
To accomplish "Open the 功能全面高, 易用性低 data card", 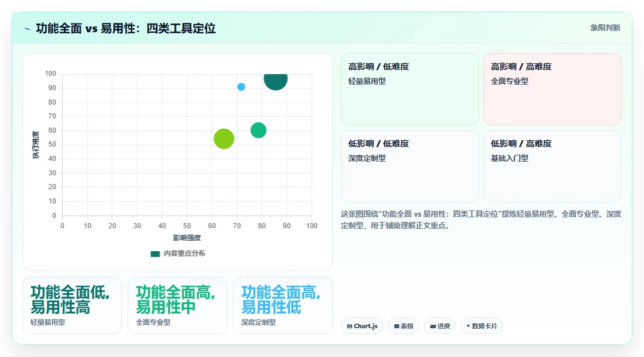I will pos(282,305).
